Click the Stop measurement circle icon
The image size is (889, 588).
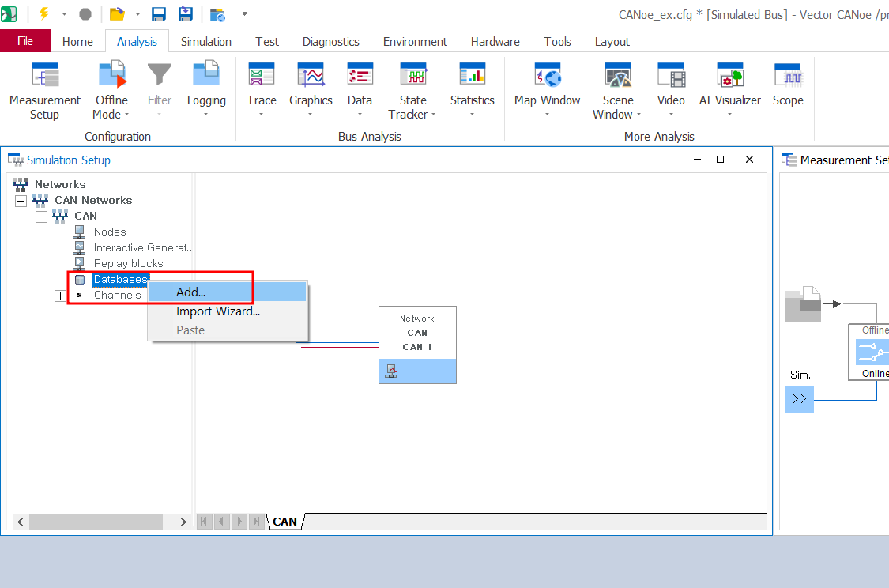(85, 14)
